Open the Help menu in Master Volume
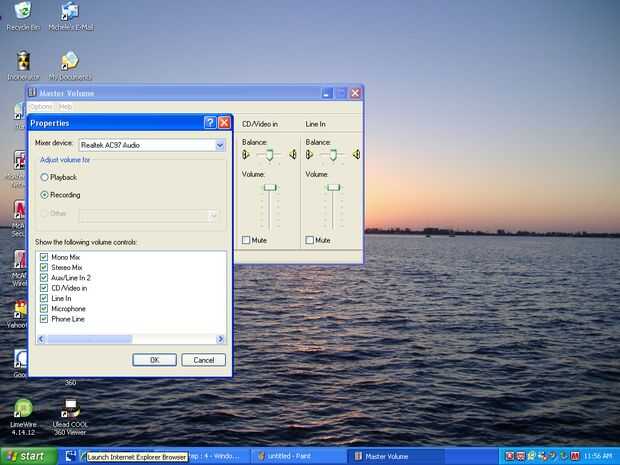Image resolution: width=620 pixels, height=465 pixels. [x=65, y=107]
